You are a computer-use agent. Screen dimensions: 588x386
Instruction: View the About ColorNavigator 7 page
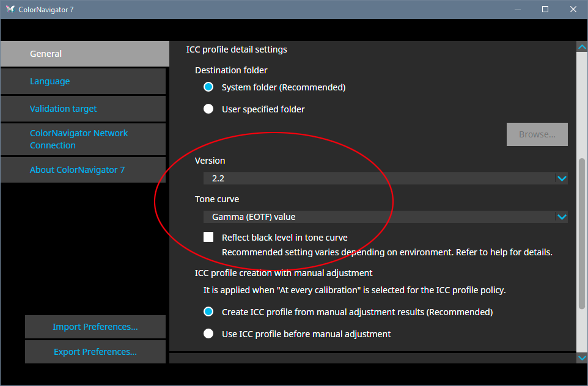click(84, 169)
